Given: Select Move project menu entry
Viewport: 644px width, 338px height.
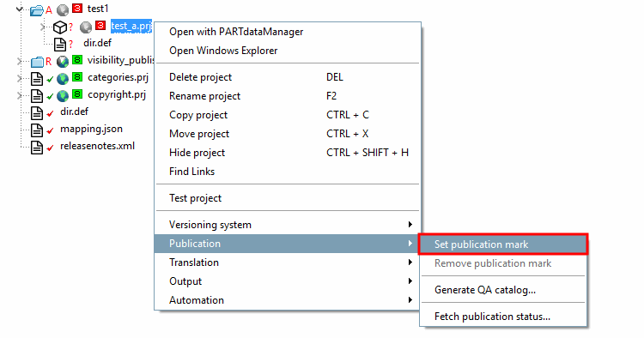Looking at the screenshot, I should click(288, 134).
